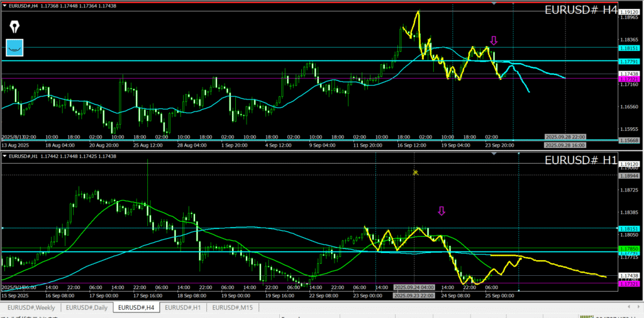The height and width of the screenshot is (318, 644).
Task: Open the EURUSD#,M15 chart tab
Action: click(233, 307)
